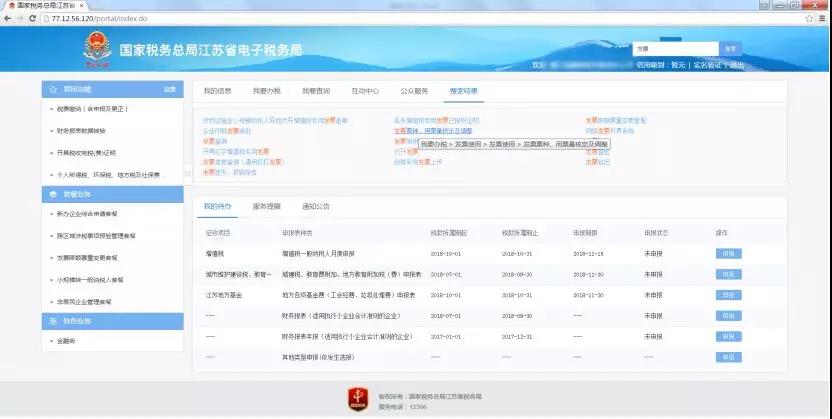The height and width of the screenshot is (419, 832).
Task: Switch to the 服务提醒 tab
Action: (x=266, y=206)
